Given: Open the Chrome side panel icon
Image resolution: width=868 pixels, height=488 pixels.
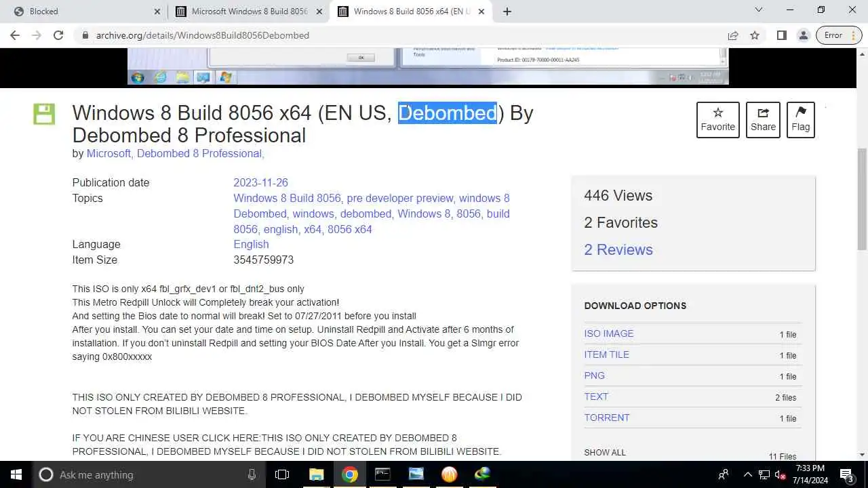Looking at the screenshot, I should click(781, 35).
